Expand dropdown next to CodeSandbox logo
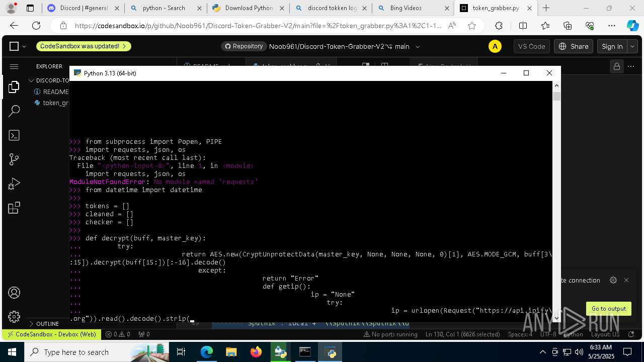Screen dimensions: 644x362 (x=24, y=46)
